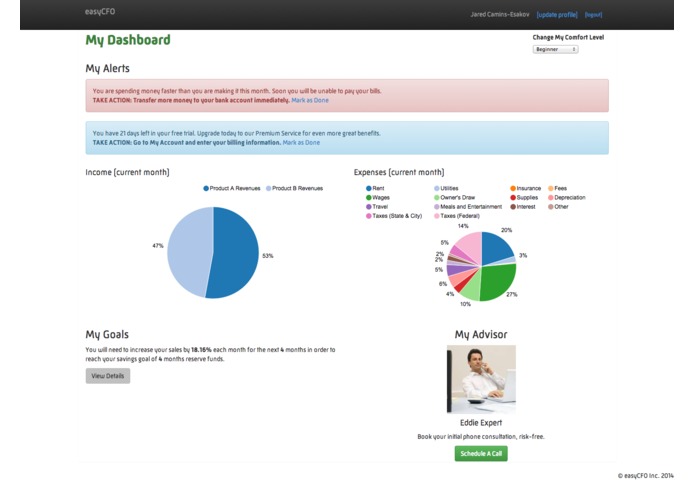Click the Other legend dot

tap(551, 206)
